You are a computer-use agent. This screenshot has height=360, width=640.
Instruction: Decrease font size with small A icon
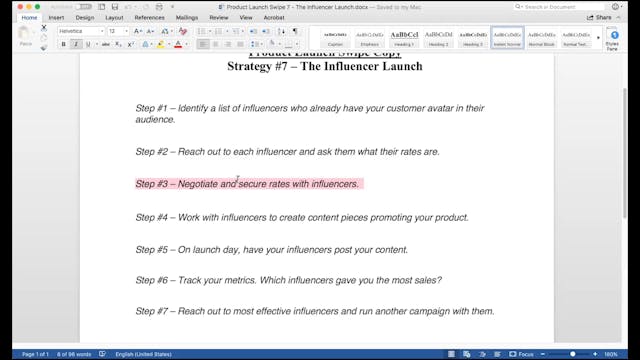coord(150,31)
